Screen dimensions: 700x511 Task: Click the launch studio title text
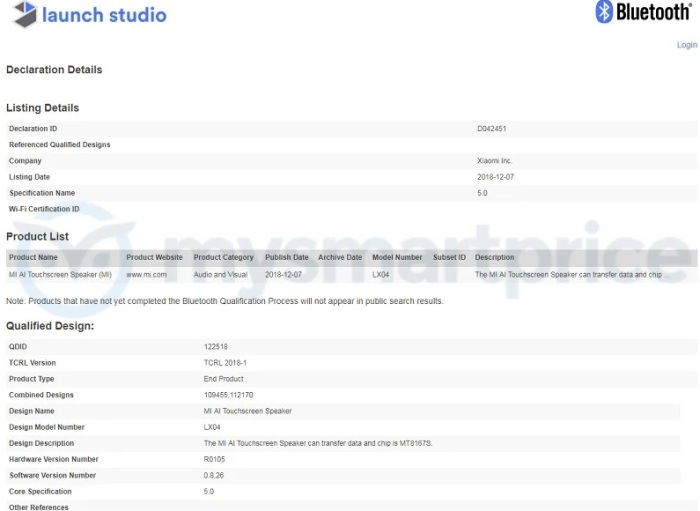pos(104,15)
